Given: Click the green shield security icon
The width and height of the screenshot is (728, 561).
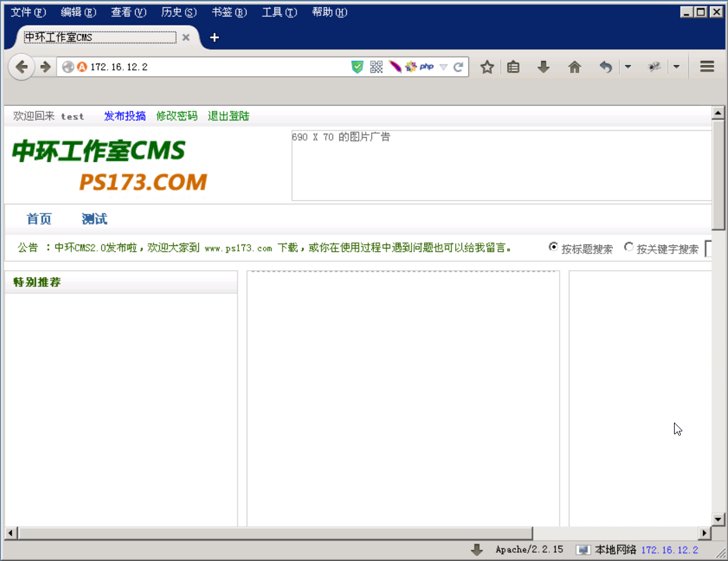Looking at the screenshot, I should coord(357,66).
